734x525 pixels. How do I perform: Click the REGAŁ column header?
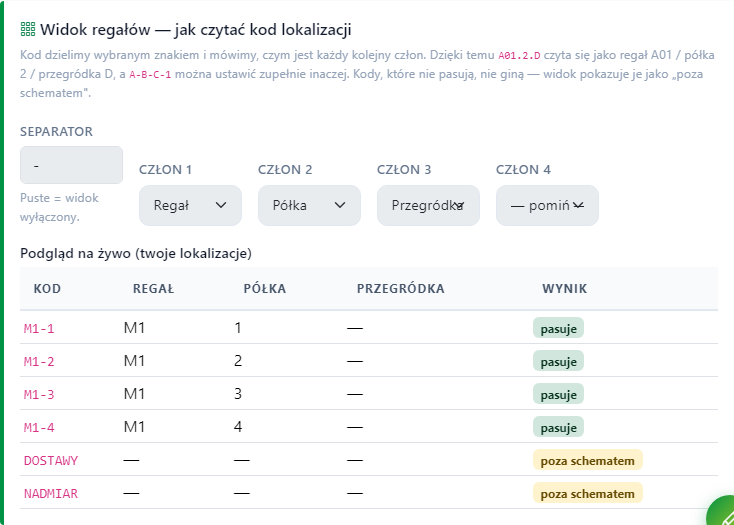154,289
